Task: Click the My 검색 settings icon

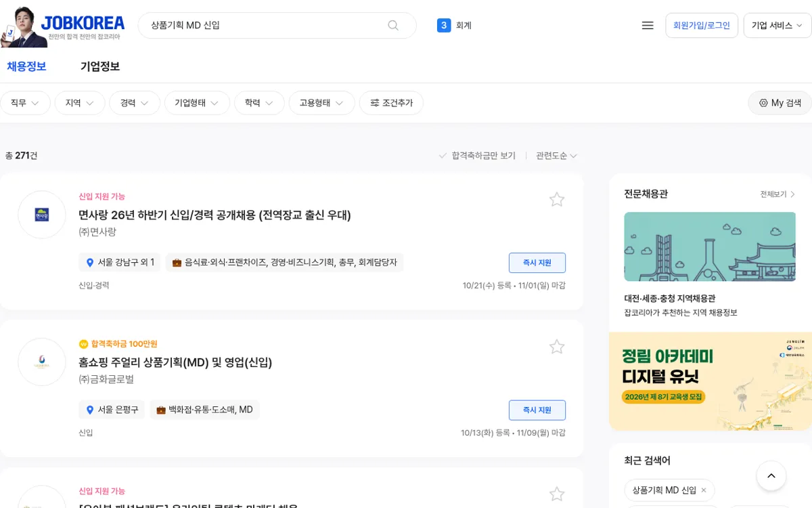Action: tap(763, 103)
